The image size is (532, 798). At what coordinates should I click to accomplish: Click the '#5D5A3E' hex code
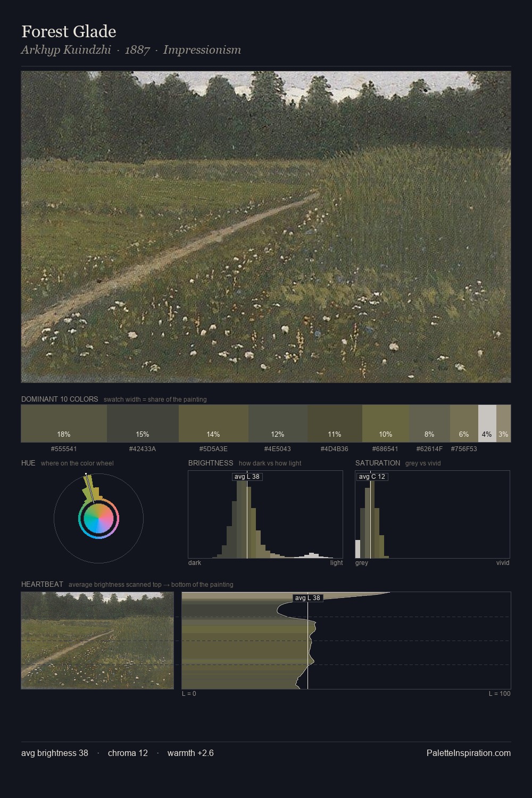click(x=213, y=449)
